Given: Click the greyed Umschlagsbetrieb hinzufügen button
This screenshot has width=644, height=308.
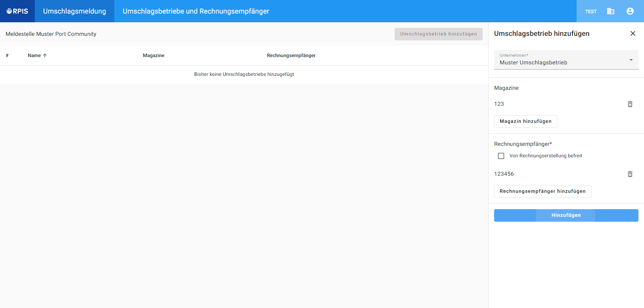Looking at the screenshot, I should [x=438, y=34].
